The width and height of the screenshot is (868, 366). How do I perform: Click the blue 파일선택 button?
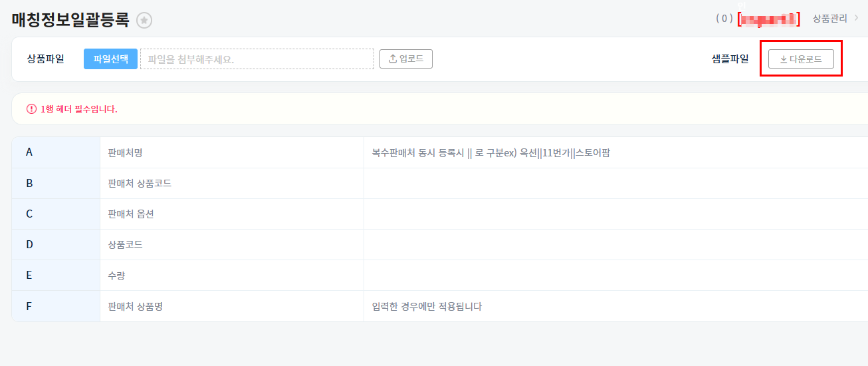point(110,59)
